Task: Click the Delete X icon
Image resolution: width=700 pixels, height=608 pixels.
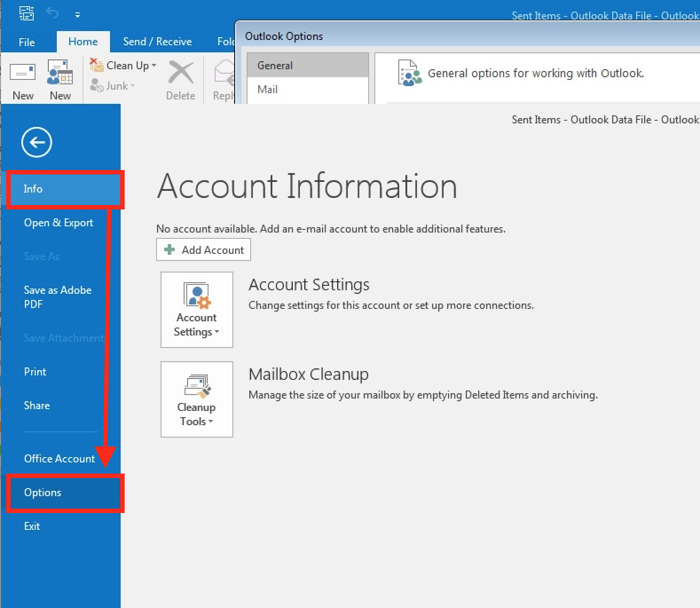Action: (x=181, y=73)
